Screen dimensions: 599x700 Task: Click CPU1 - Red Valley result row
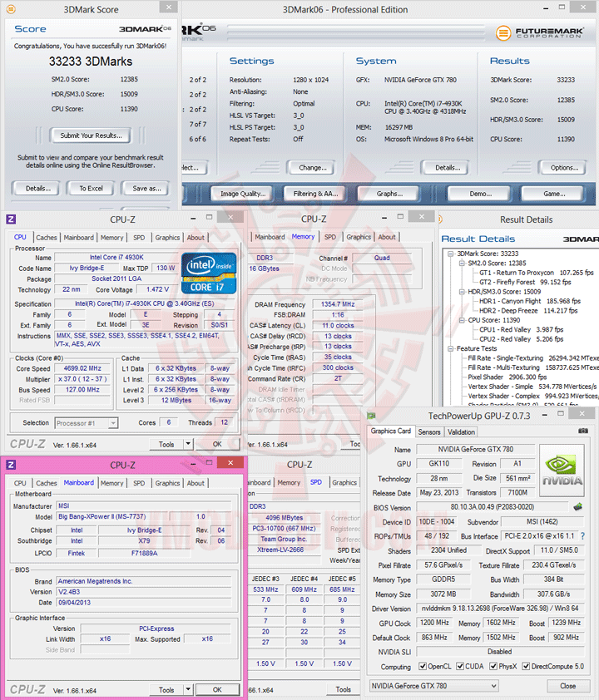click(522, 329)
